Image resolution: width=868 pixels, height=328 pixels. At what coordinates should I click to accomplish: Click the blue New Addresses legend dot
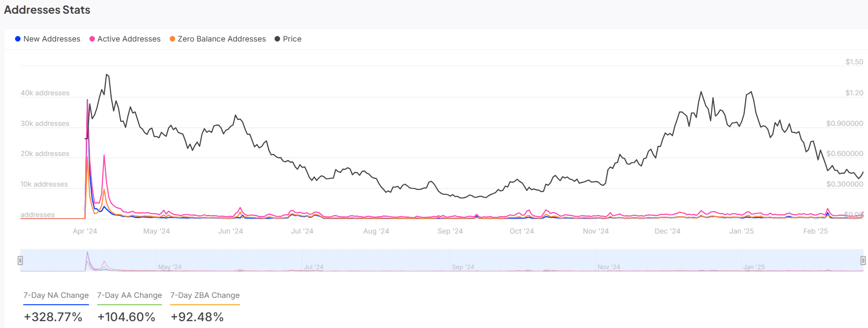pyautogui.click(x=18, y=39)
